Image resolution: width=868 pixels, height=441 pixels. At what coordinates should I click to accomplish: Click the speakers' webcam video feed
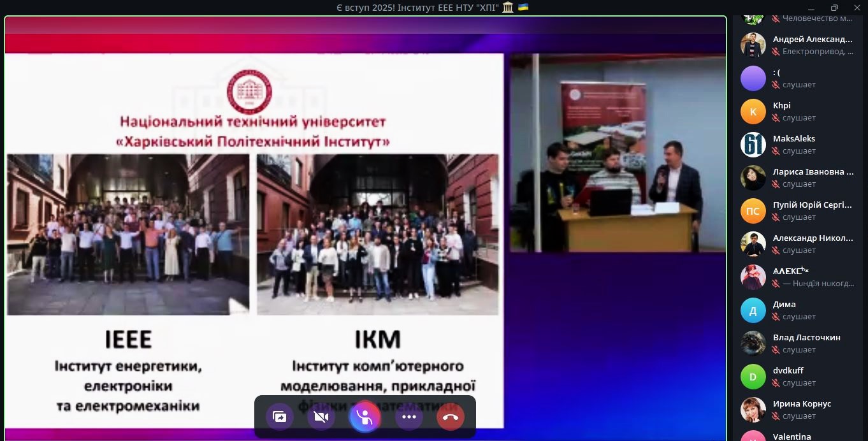click(x=618, y=153)
